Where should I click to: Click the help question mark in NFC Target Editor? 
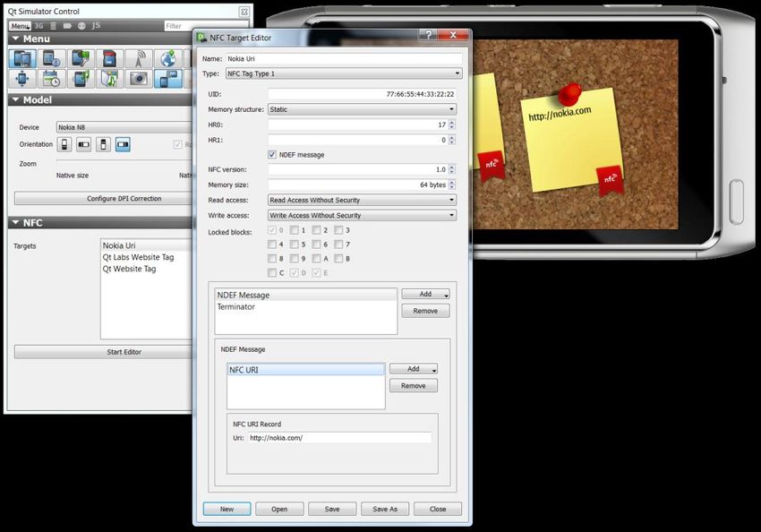(x=428, y=34)
